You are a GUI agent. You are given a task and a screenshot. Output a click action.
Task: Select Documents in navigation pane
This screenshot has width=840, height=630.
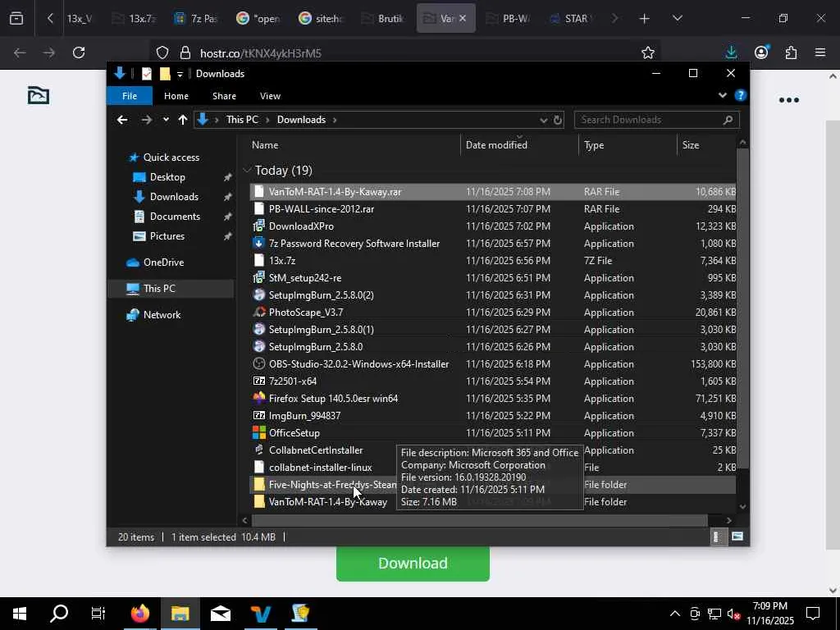[x=175, y=217]
